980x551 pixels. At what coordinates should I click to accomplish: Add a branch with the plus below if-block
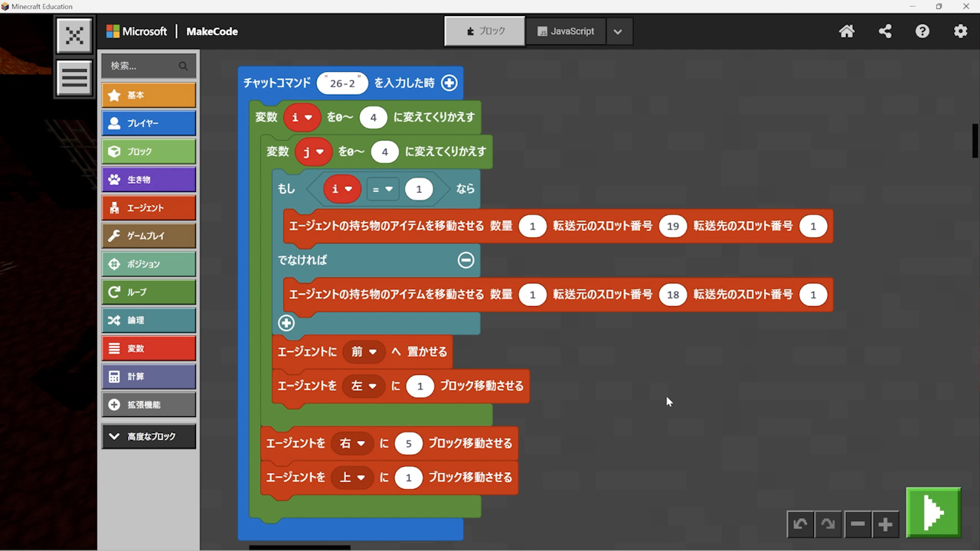[x=286, y=323]
